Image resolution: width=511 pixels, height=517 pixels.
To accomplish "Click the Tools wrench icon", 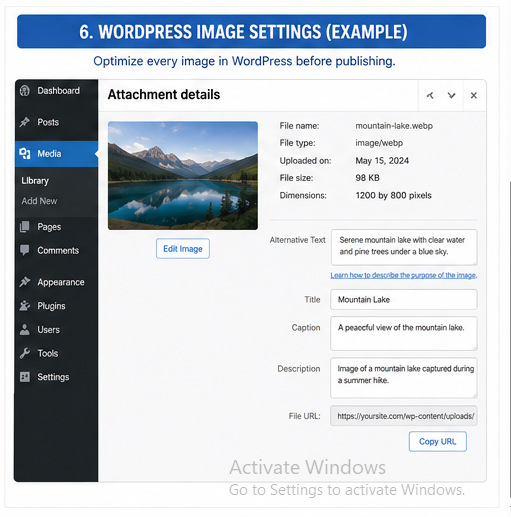I will 25,353.
